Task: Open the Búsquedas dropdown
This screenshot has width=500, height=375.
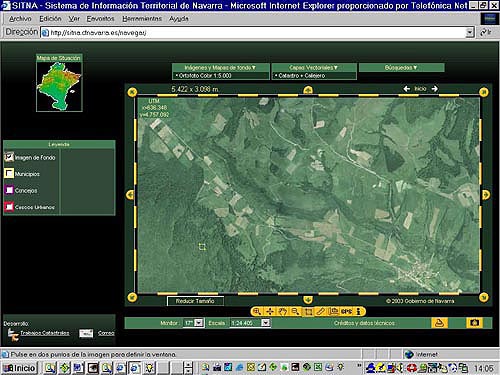Action: [x=401, y=68]
